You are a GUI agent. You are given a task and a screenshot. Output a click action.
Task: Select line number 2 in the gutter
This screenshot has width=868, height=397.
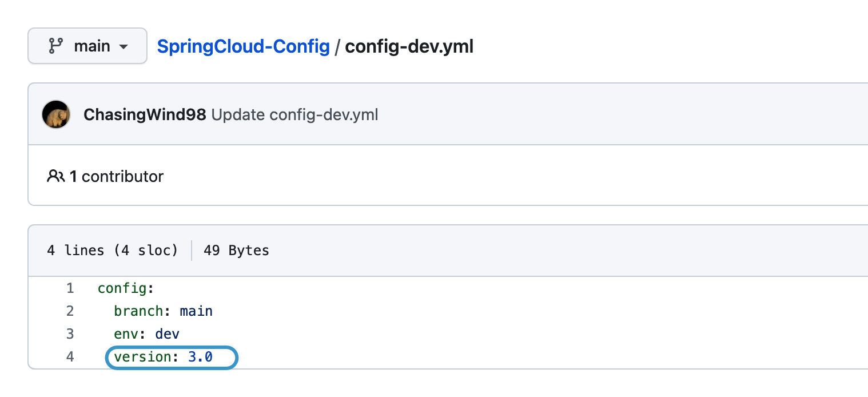click(70, 311)
